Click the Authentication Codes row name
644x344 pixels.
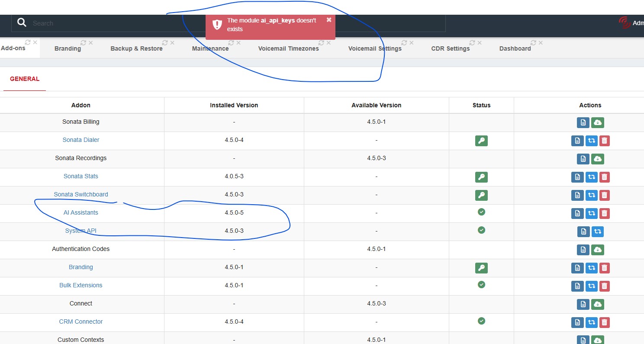(81, 249)
